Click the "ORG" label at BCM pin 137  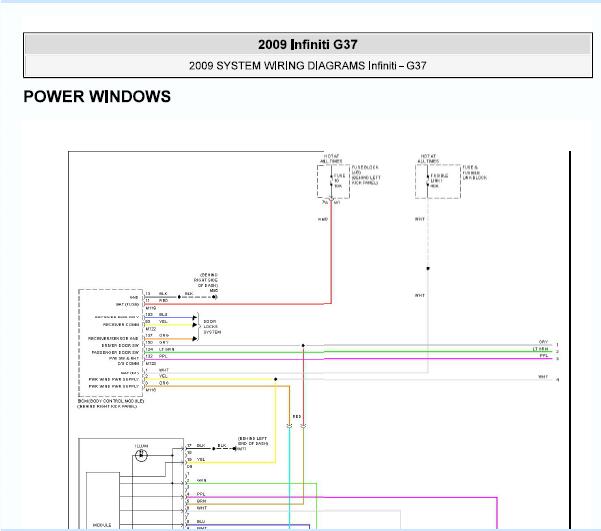point(164,335)
